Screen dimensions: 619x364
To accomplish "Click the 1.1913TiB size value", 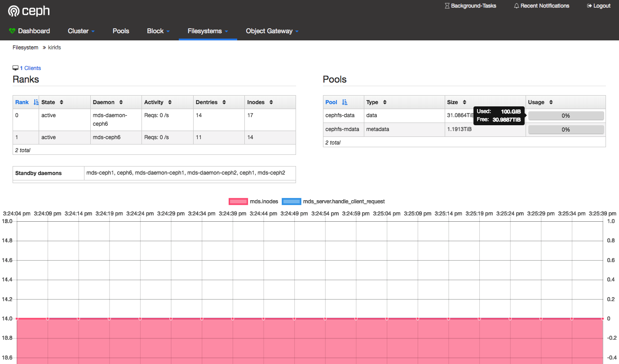I will [x=459, y=129].
